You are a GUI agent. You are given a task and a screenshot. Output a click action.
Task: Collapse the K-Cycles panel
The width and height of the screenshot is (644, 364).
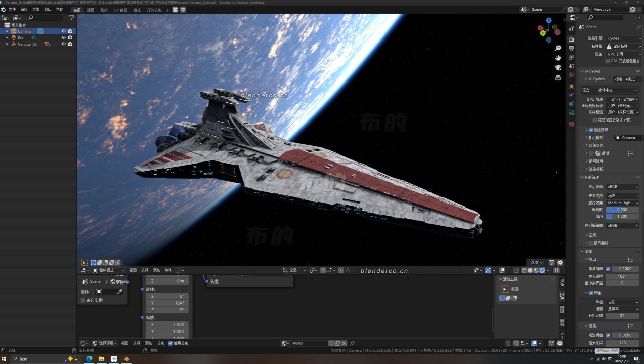pyautogui.click(x=582, y=71)
